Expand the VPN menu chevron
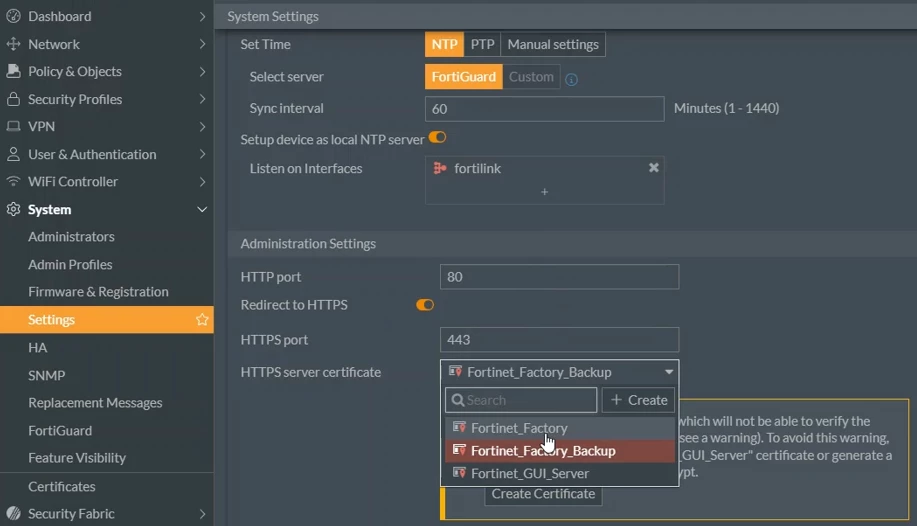The height and width of the screenshot is (526, 917). pos(202,126)
